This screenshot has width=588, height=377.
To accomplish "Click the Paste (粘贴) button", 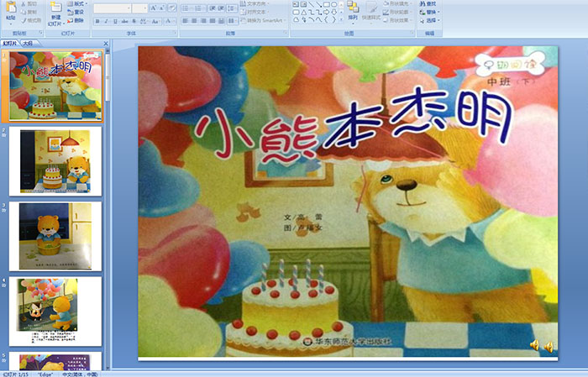I will 11,12.
